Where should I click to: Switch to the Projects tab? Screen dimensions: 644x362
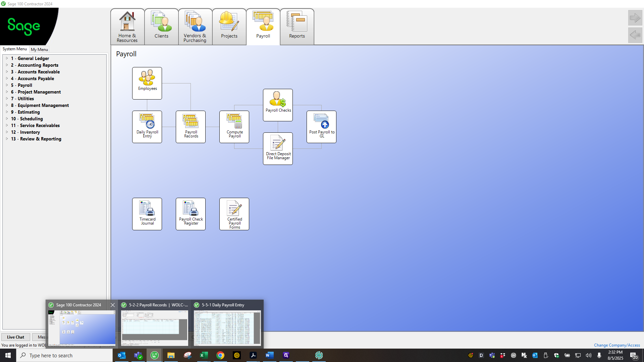[229, 27]
